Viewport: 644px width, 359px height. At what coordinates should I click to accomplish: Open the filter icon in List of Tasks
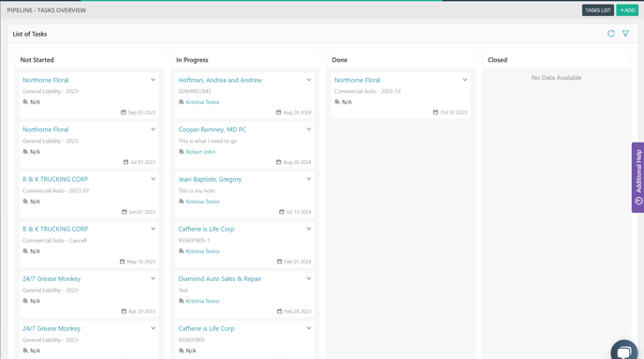(x=625, y=34)
